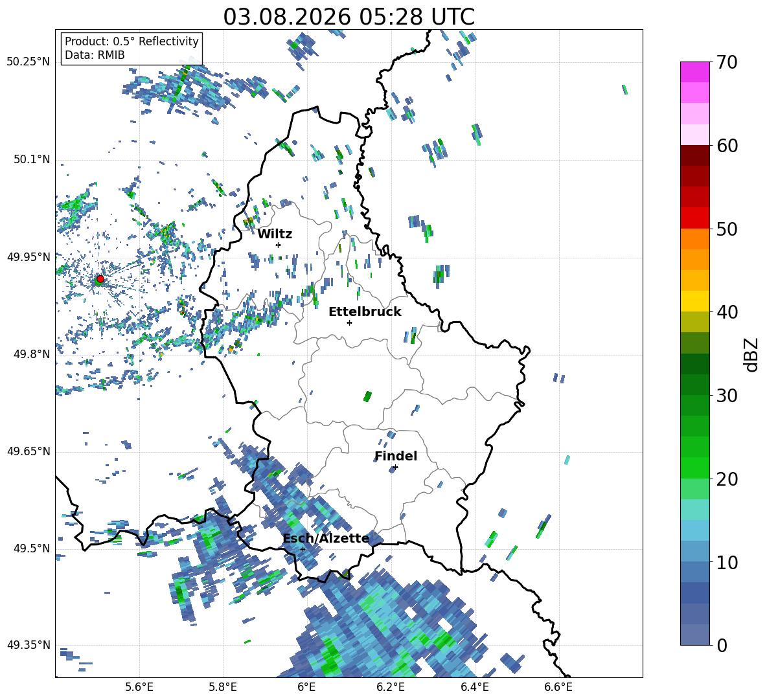The height and width of the screenshot is (700, 767).
Task: Click the Wiltz station cross marker
Action: pyautogui.click(x=279, y=245)
